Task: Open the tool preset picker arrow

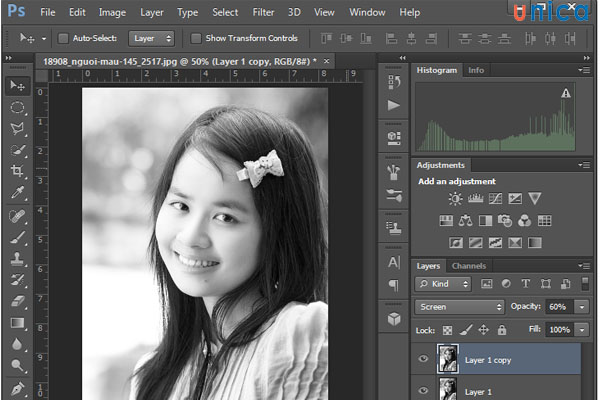Action: coord(44,39)
